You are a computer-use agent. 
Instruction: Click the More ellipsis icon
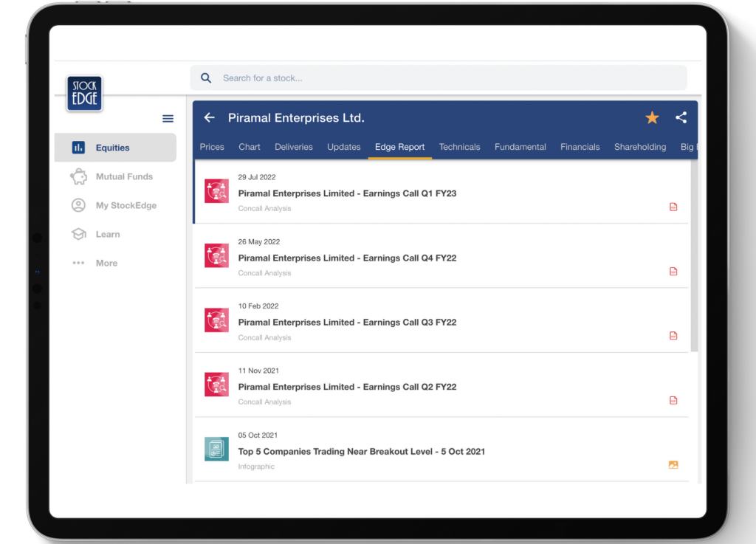coord(78,263)
